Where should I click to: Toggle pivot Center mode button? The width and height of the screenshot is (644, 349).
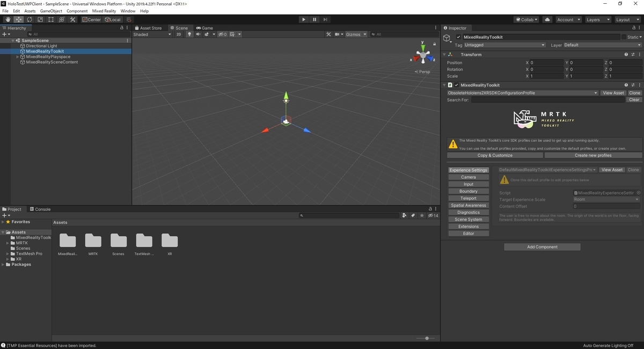click(x=91, y=19)
